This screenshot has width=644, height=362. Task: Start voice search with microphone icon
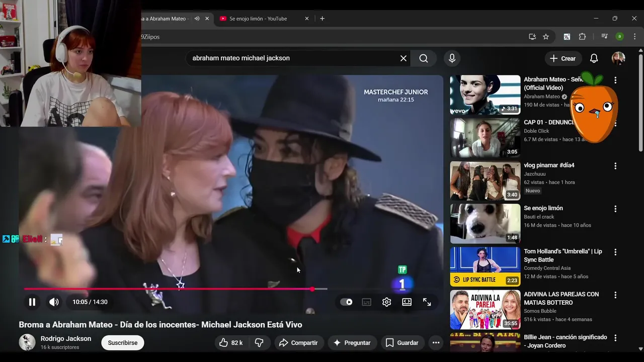click(x=452, y=58)
